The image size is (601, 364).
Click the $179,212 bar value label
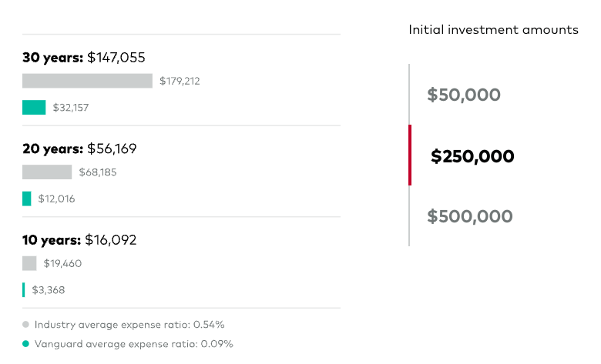[x=180, y=81]
